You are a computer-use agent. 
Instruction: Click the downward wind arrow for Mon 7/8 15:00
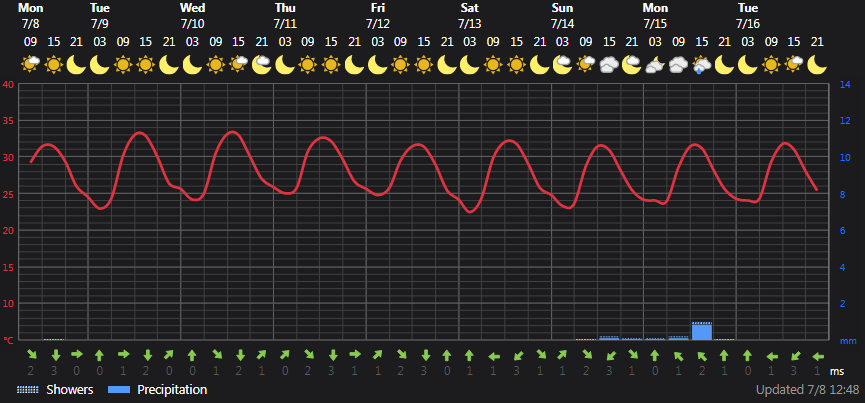55,354
